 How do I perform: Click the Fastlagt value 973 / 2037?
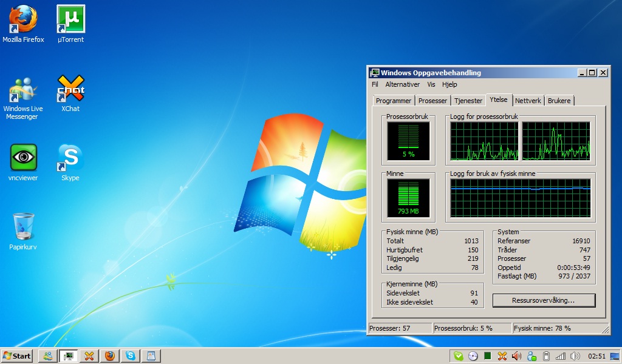[575, 276]
